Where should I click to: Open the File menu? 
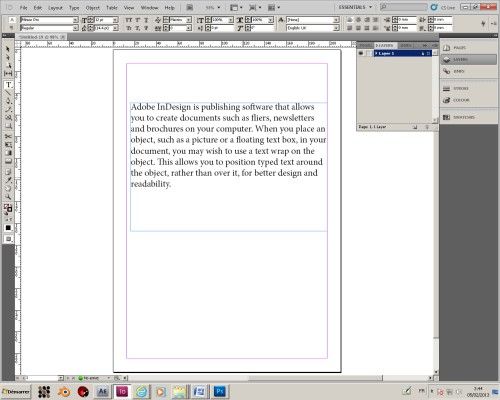[x=23, y=7]
